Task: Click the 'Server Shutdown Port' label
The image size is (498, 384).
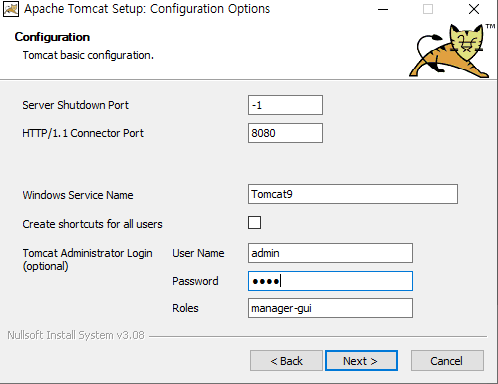Action: 75,105
